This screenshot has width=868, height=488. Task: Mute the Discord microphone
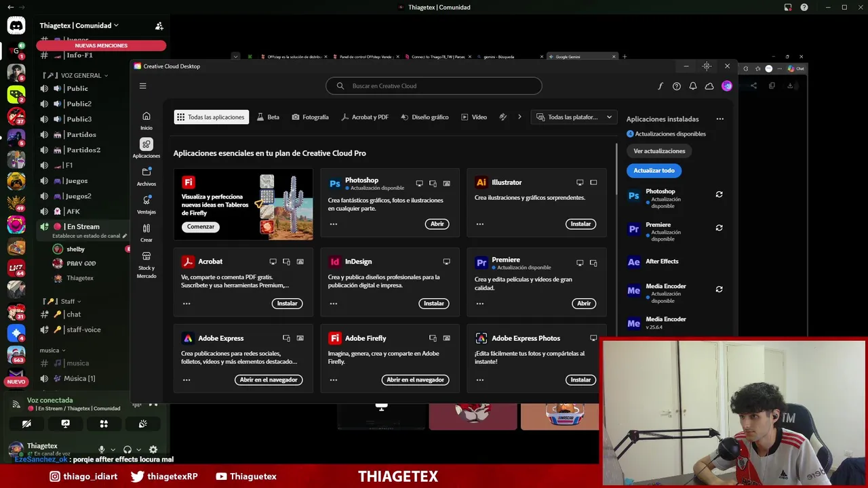pyautogui.click(x=102, y=449)
